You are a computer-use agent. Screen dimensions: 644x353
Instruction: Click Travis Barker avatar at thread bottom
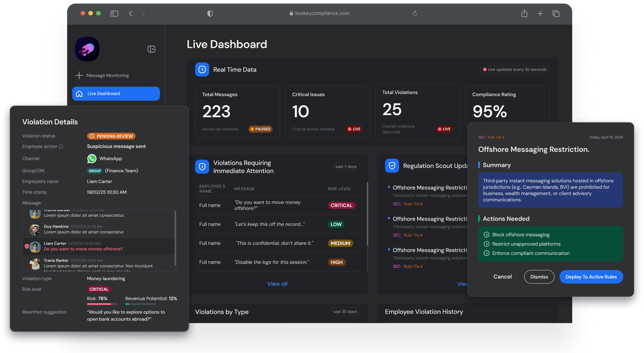[x=35, y=264]
